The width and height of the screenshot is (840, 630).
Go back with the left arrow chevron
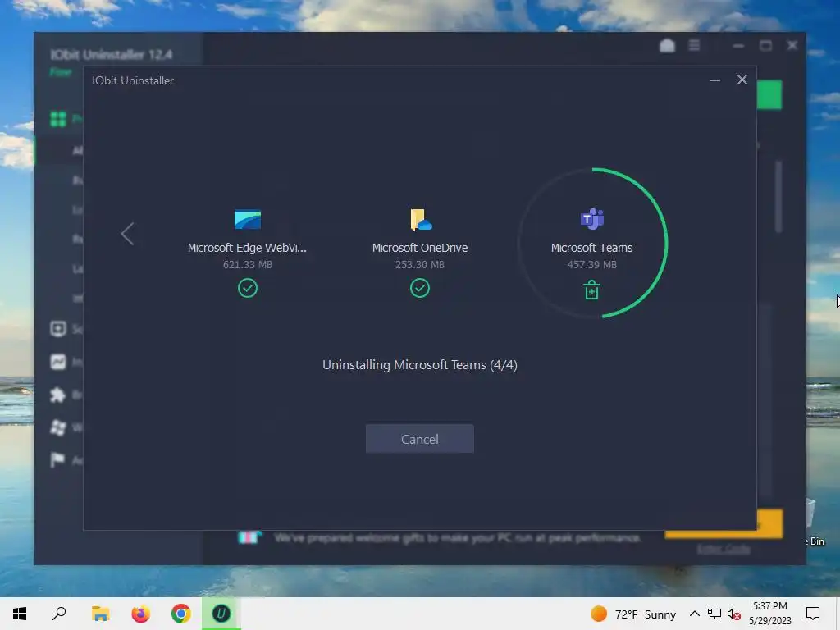pyautogui.click(x=127, y=234)
